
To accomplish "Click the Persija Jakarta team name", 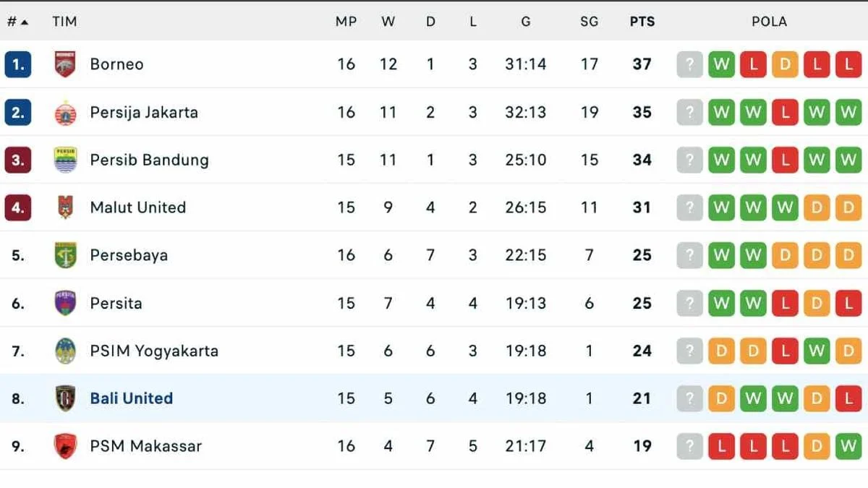I will pos(145,112).
